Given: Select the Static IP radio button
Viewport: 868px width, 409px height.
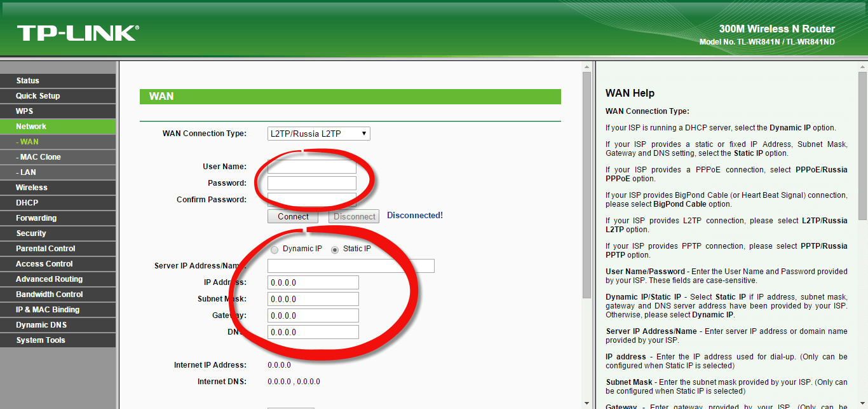Looking at the screenshot, I should click(x=335, y=249).
